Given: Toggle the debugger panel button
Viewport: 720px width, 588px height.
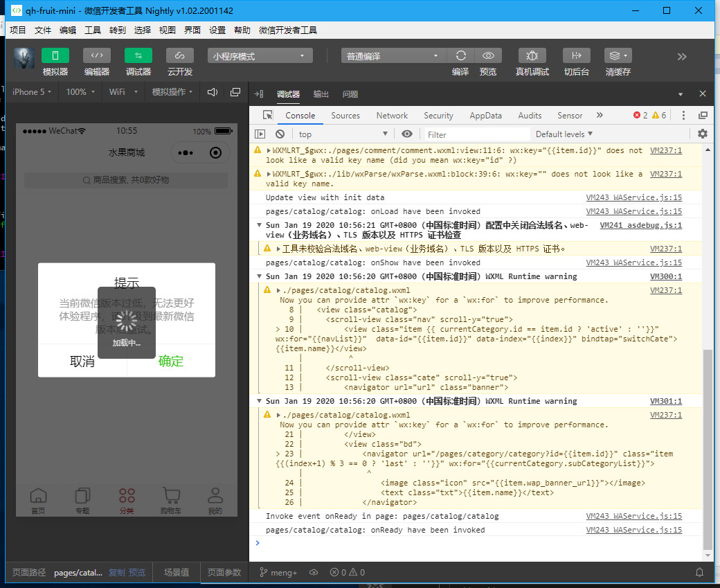Looking at the screenshot, I should point(138,55).
